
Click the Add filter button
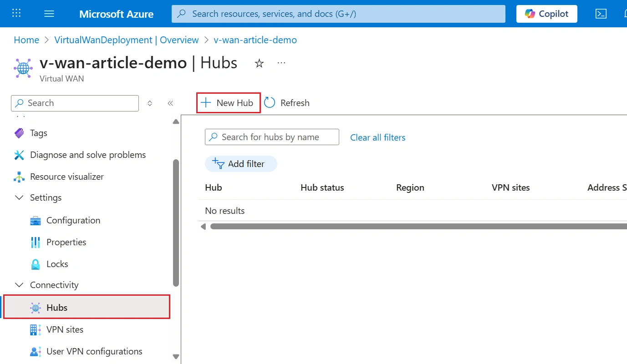(x=241, y=164)
